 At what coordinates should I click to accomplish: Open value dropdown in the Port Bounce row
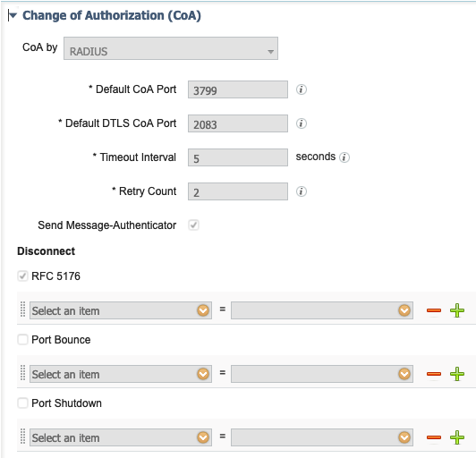coord(322,374)
